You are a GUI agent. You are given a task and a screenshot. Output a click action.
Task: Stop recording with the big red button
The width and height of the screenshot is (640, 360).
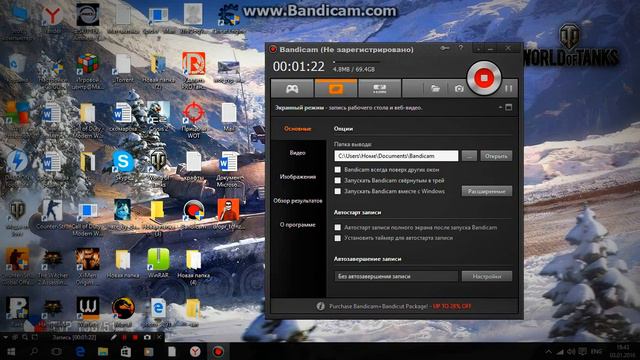484,78
